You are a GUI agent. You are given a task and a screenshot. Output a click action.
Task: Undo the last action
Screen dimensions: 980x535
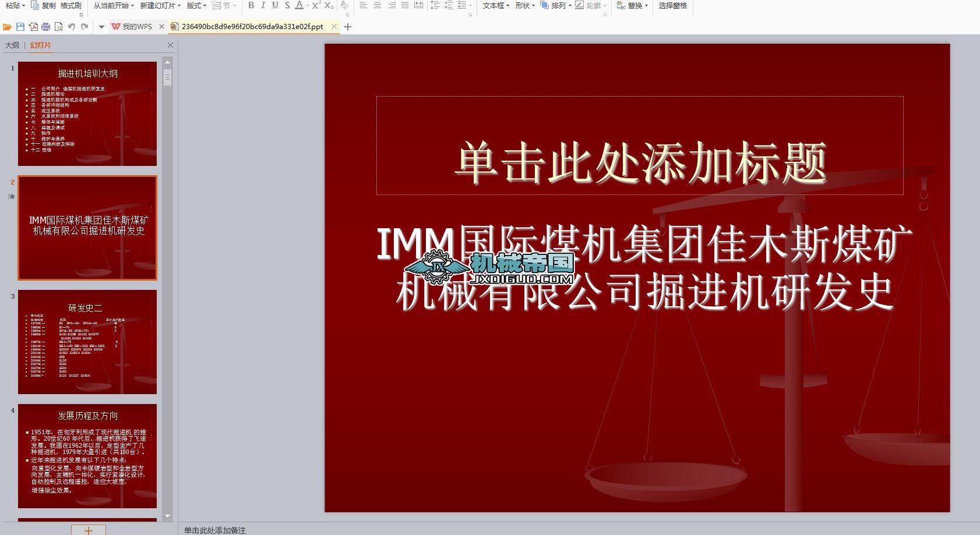tap(72, 26)
